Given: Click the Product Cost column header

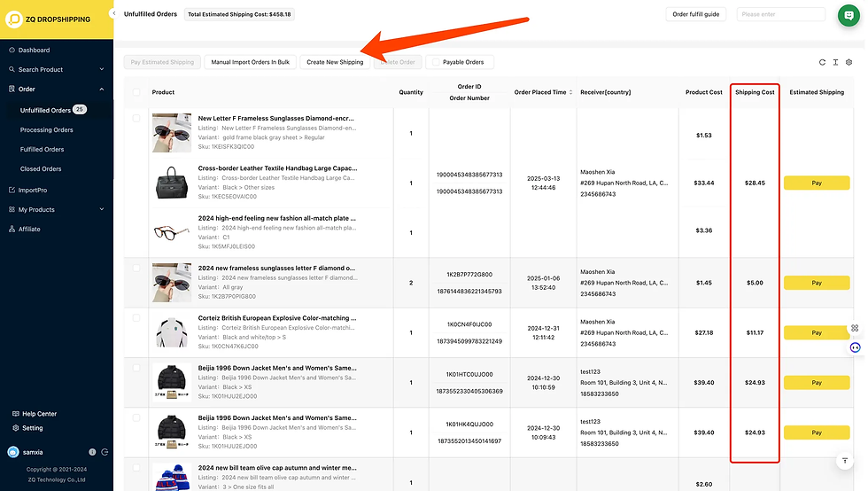Looking at the screenshot, I should [703, 92].
